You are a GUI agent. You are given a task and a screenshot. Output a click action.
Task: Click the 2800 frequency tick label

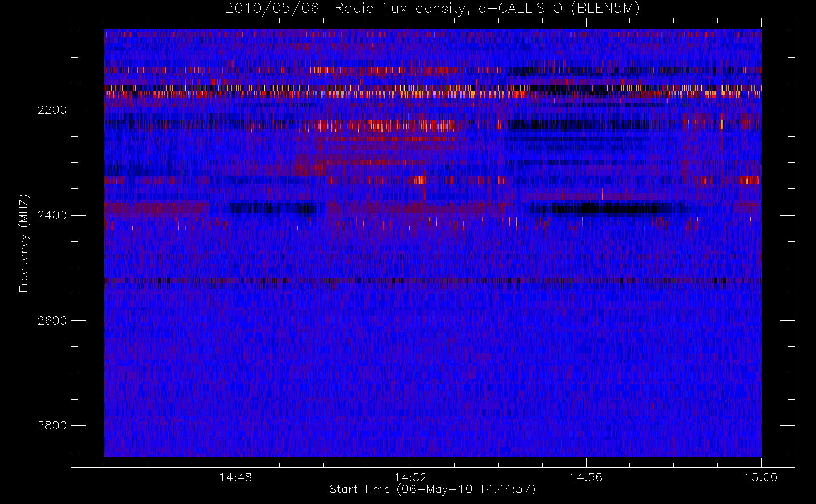(x=52, y=425)
